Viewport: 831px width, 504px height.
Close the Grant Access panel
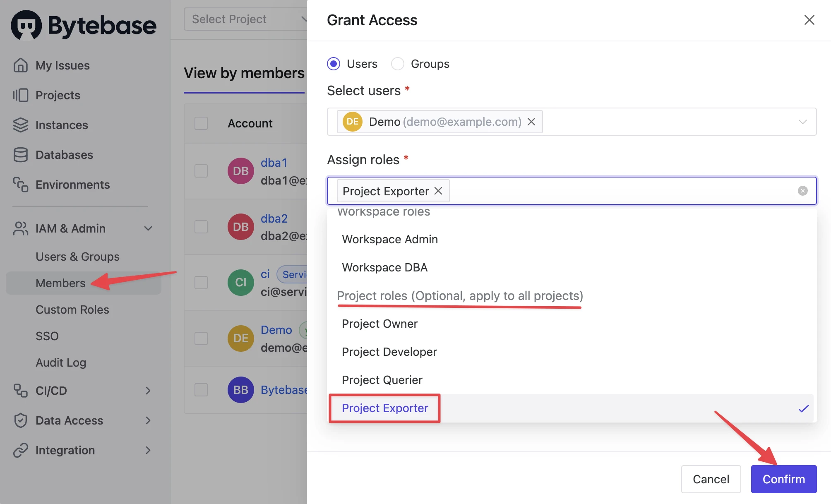(809, 20)
